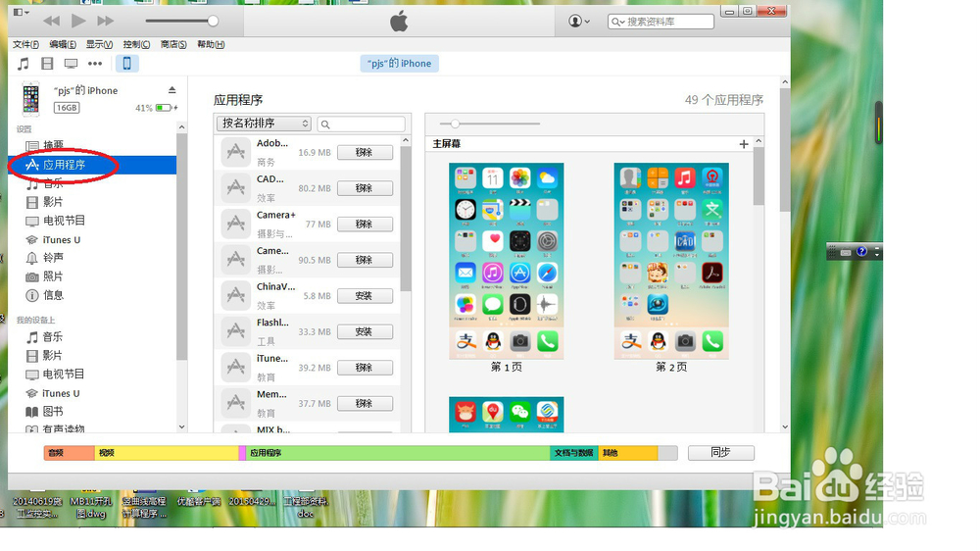The width and height of the screenshot is (980, 551).
Task: Click the 视频 storage bar segment
Action: point(167,453)
